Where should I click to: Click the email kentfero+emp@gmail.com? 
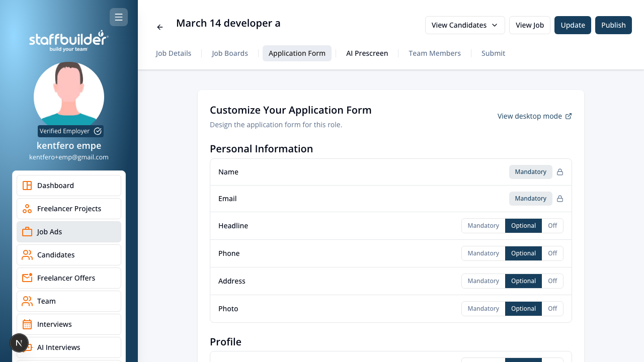click(x=69, y=157)
